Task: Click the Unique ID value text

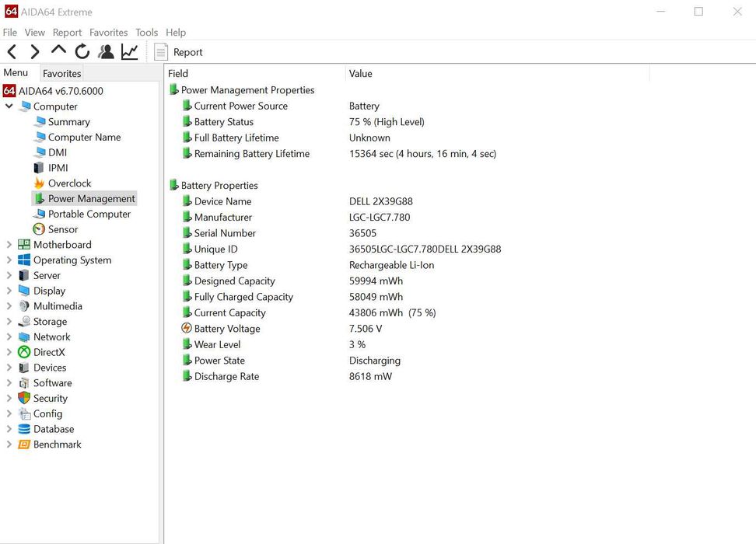Action: tap(425, 249)
